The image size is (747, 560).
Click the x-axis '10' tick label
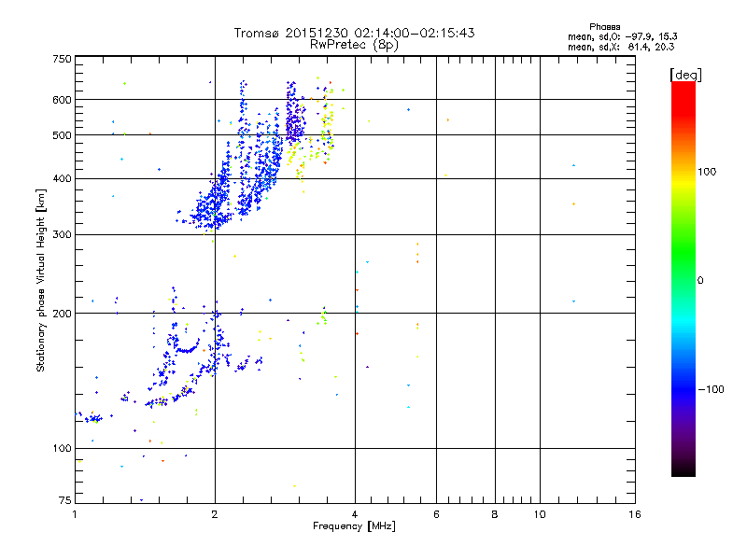[540, 514]
